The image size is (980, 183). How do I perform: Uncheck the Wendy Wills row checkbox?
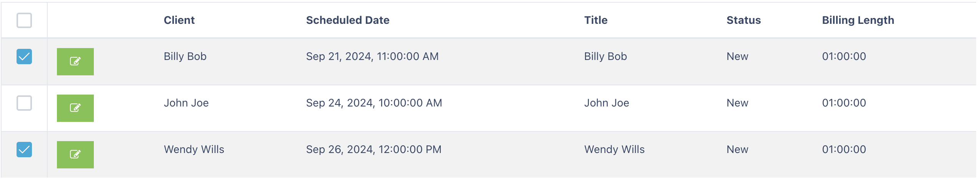coord(24,150)
